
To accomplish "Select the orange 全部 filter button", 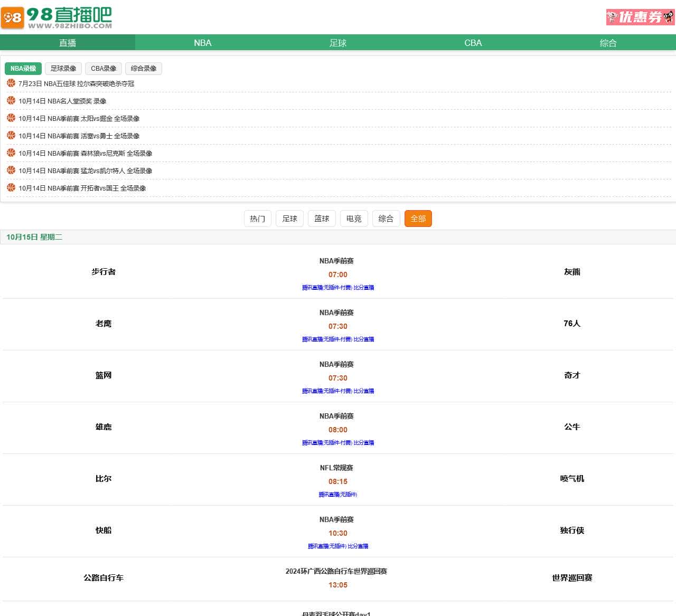I will click(418, 218).
